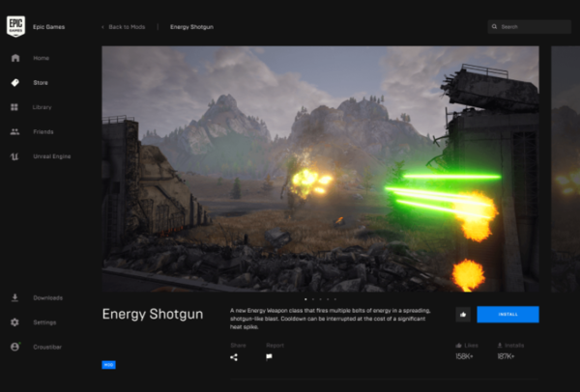Click the Report flag icon

270,357
